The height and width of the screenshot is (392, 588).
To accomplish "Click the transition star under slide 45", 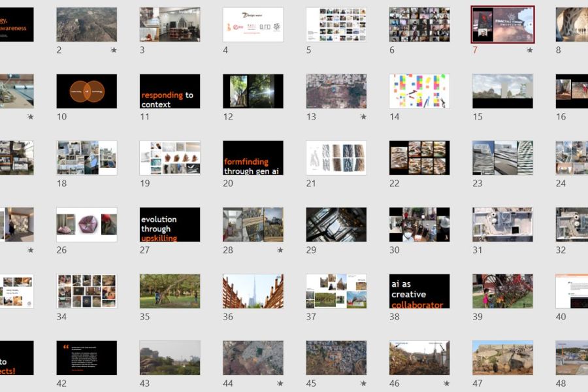I will pos(363,384).
